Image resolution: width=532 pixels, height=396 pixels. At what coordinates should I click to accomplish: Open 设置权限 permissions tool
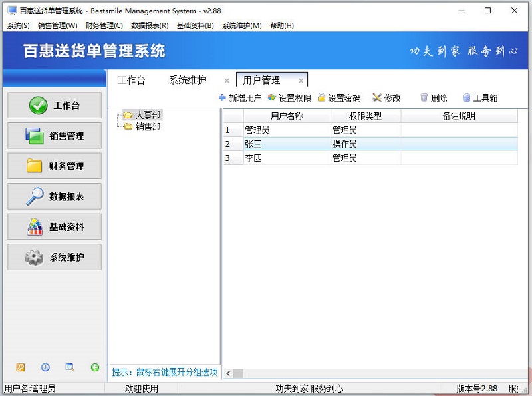point(269,97)
